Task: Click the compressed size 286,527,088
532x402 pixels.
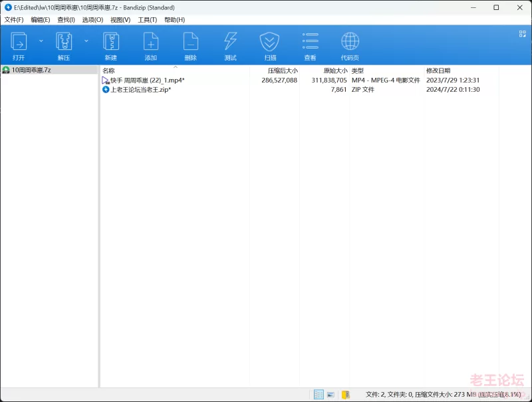Action: (279, 81)
